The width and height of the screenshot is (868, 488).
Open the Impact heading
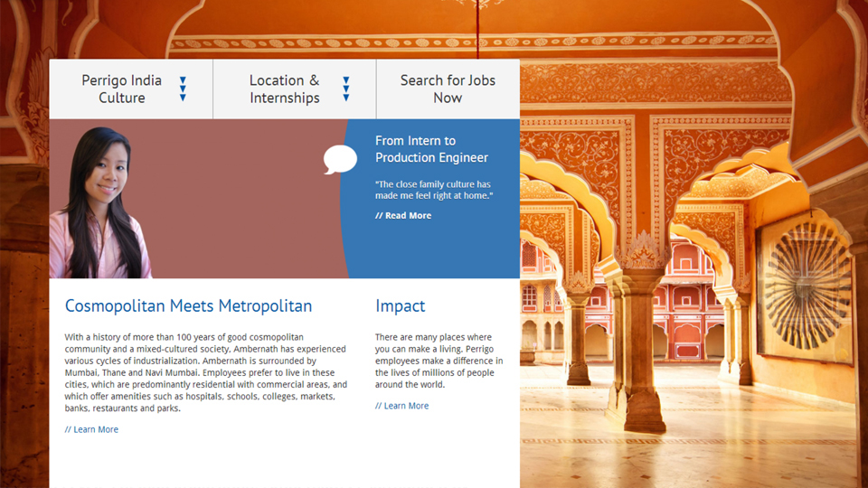point(401,306)
